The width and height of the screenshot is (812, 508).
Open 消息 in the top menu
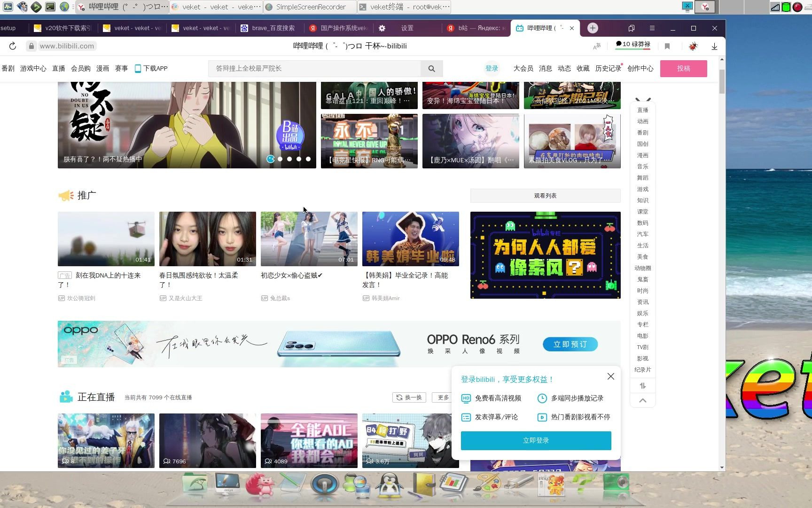[x=545, y=69]
